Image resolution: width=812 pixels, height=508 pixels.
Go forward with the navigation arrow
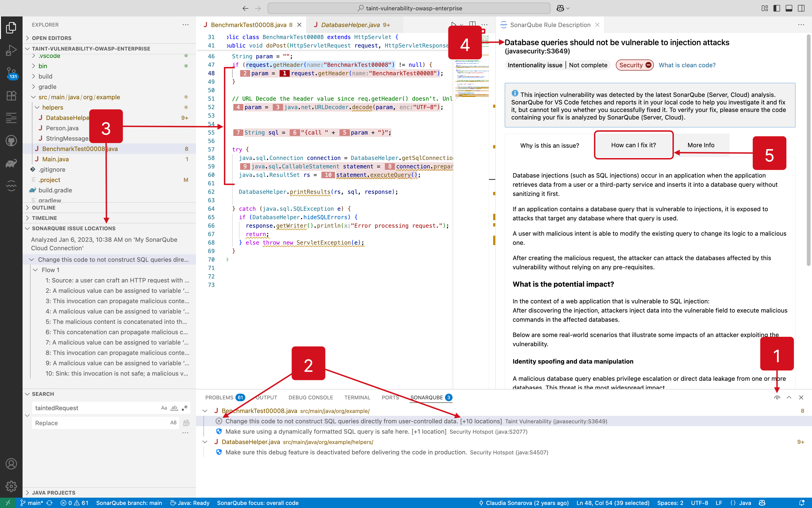tap(258, 8)
